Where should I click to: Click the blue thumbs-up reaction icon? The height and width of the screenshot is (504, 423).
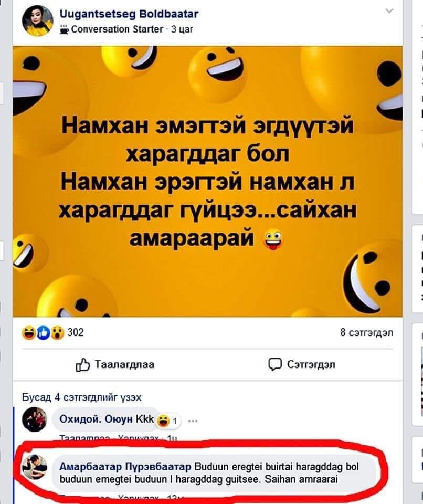click(44, 333)
